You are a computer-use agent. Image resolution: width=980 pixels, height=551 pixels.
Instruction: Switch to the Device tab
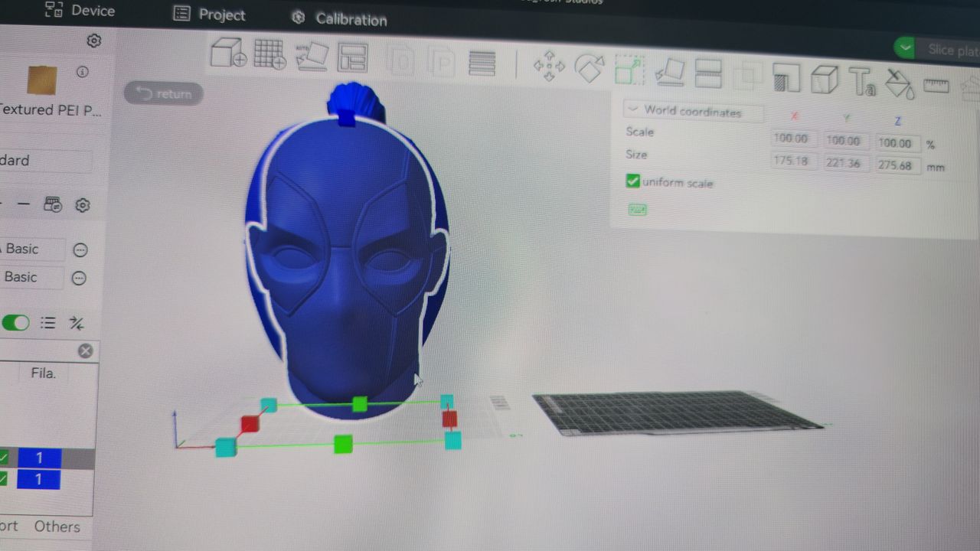(x=80, y=10)
